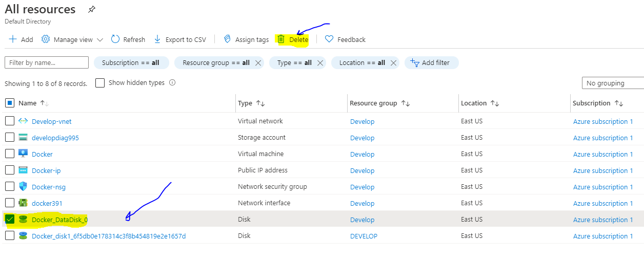Viewport: 644px width, 261px height.
Task: Toggle the select-all checkbox in header
Action: (x=10, y=103)
